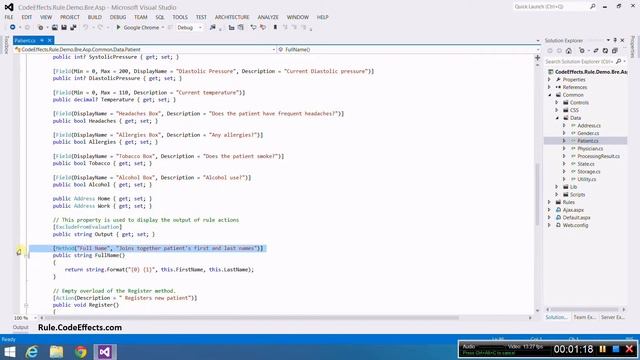Open Google Chrome from the taskbar

tap(81, 352)
